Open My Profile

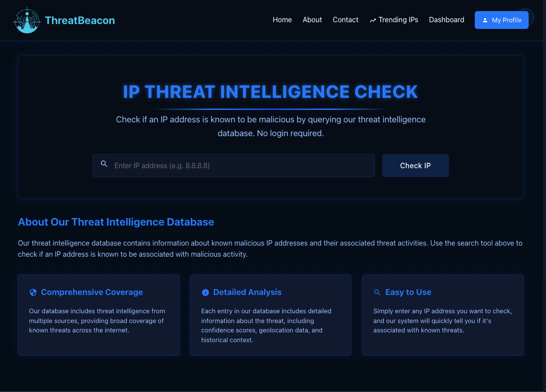pyautogui.click(x=501, y=20)
